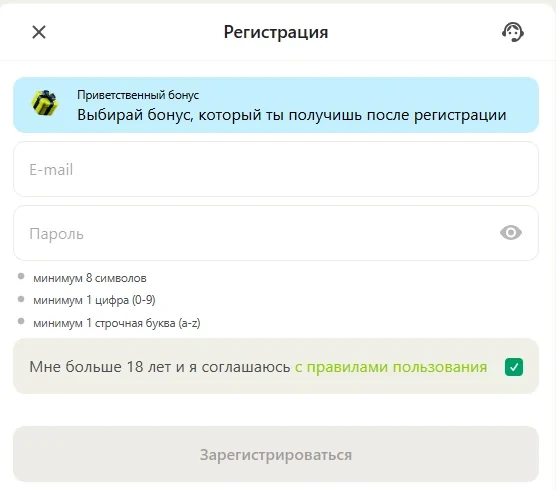Click 'Приветственный бонус' label

tap(138, 95)
